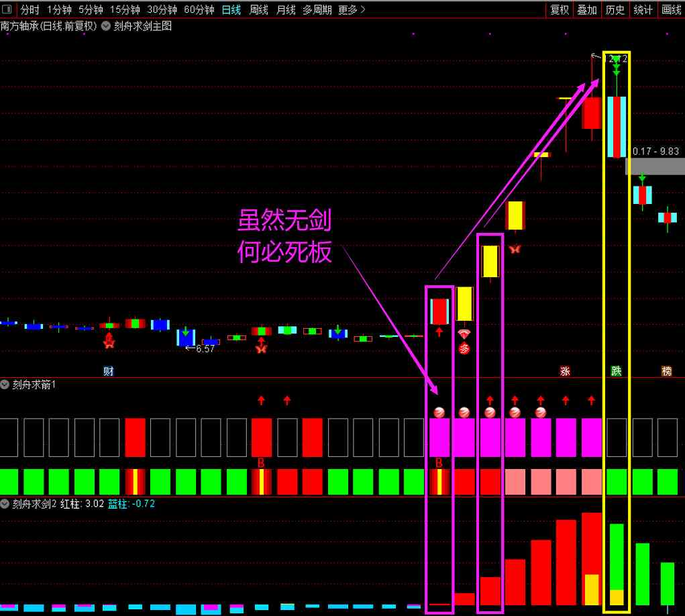
Task: Click the 复权 button
Action: click(559, 9)
